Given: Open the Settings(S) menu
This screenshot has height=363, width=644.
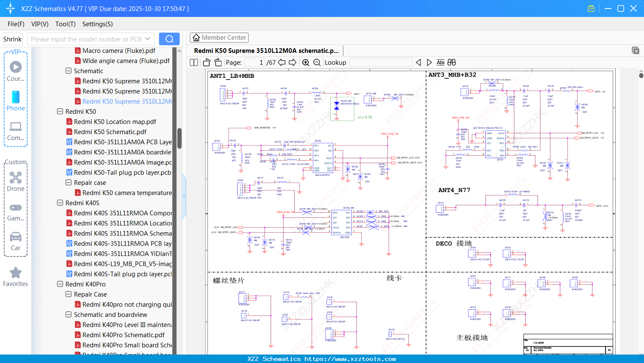Looking at the screenshot, I should (x=97, y=24).
